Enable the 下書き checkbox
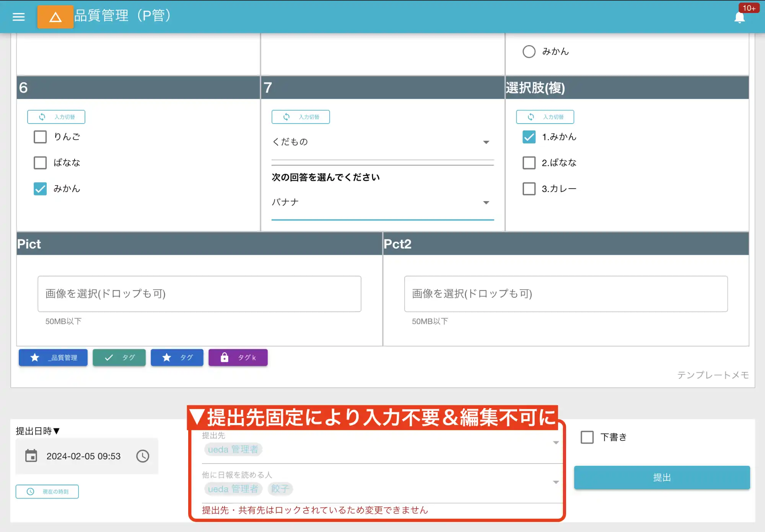 click(586, 437)
